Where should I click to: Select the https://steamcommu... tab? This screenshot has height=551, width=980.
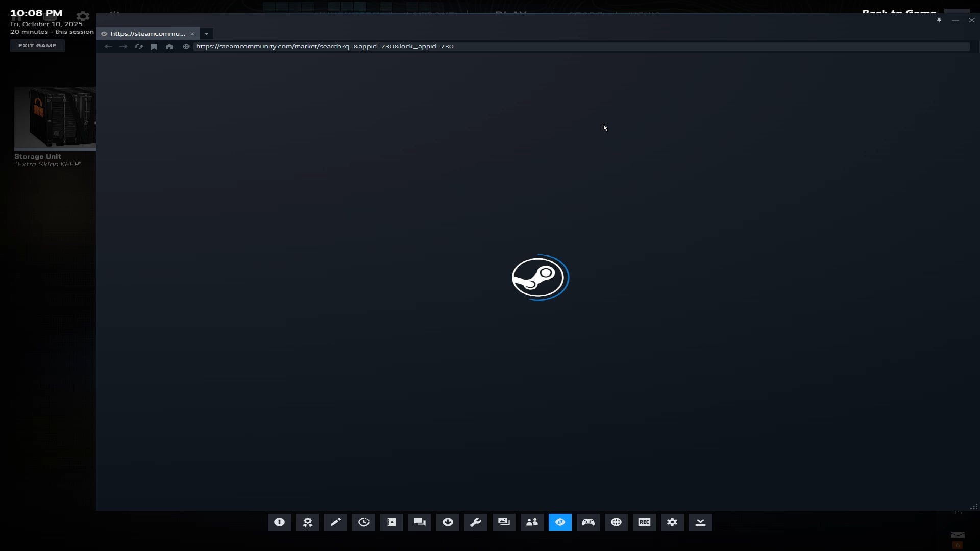(x=148, y=34)
